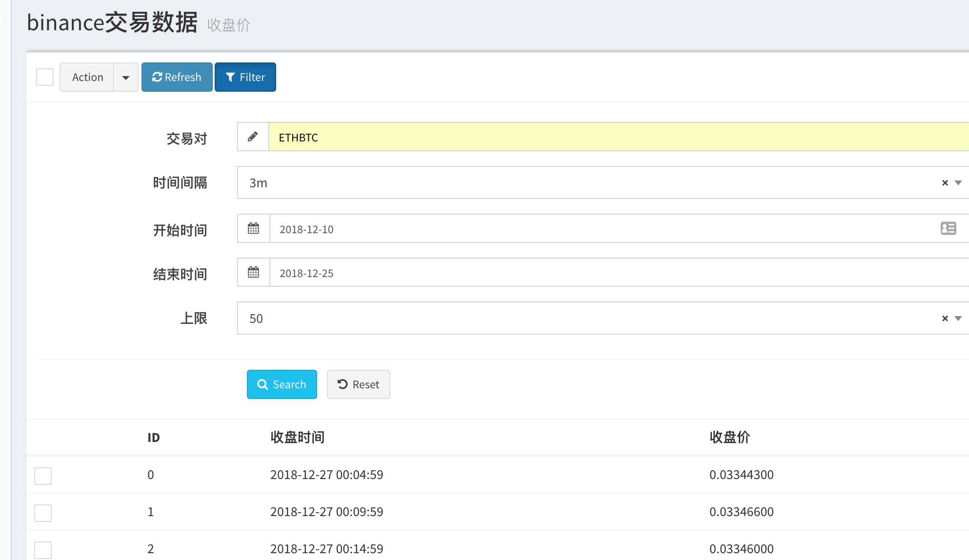The image size is (969, 560).
Task: Open the Action dropdown arrow
Action: (x=126, y=77)
